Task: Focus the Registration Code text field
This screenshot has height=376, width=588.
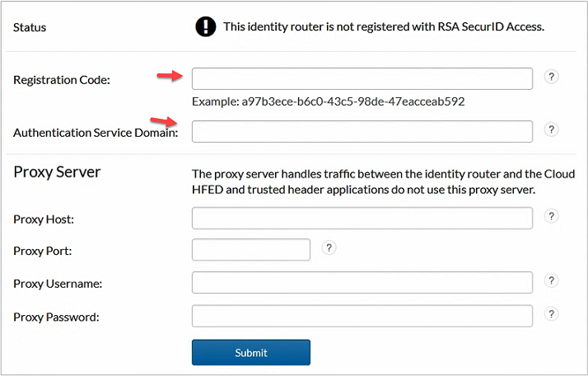Action: pyautogui.click(x=362, y=78)
